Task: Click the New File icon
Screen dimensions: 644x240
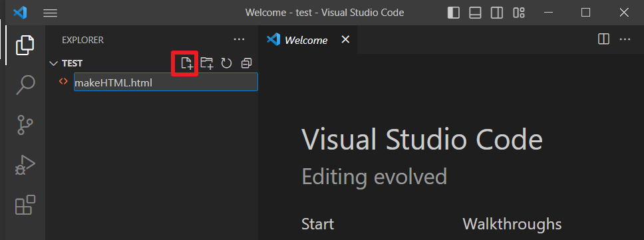Action: tap(187, 63)
